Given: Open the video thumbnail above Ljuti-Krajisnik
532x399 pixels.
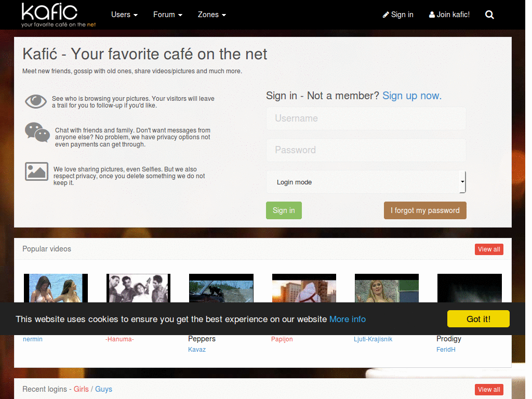Looking at the screenshot, I should pos(387,288).
